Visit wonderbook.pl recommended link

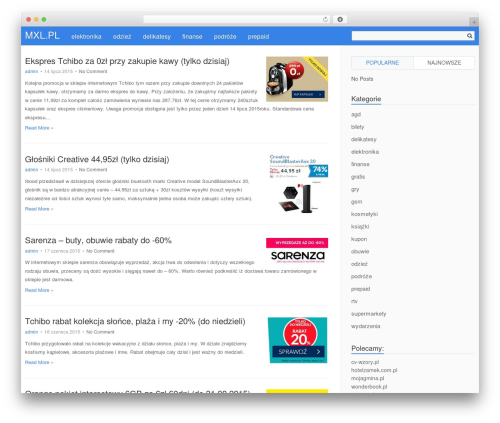(x=369, y=387)
